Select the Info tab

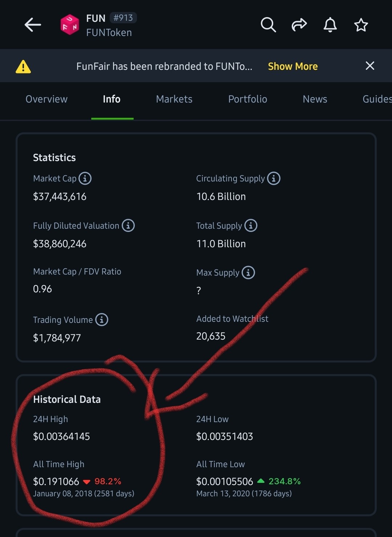(x=112, y=99)
